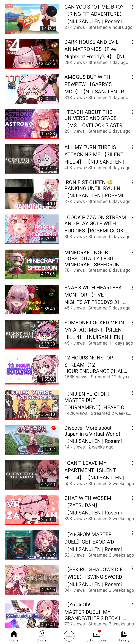Open the Silent Hill 4 thumbnail lasting 7:01:24
The width and height of the screenshot is (138, 644).
32,159
